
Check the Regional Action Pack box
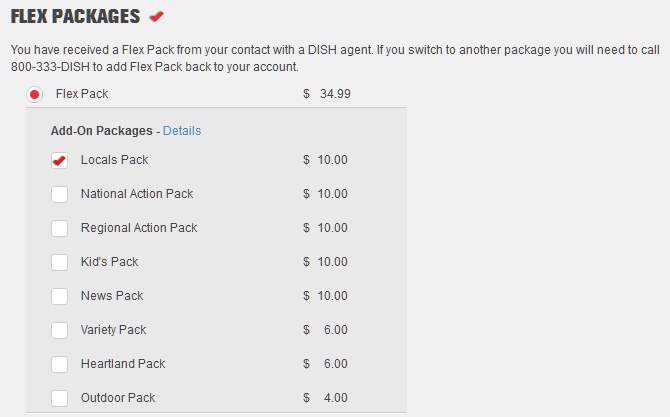point(59,228)
